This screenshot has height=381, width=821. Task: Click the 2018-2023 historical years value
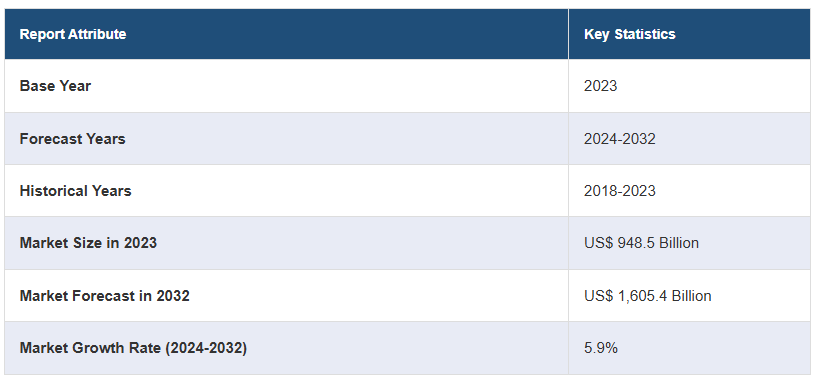[x=619, y=190]
